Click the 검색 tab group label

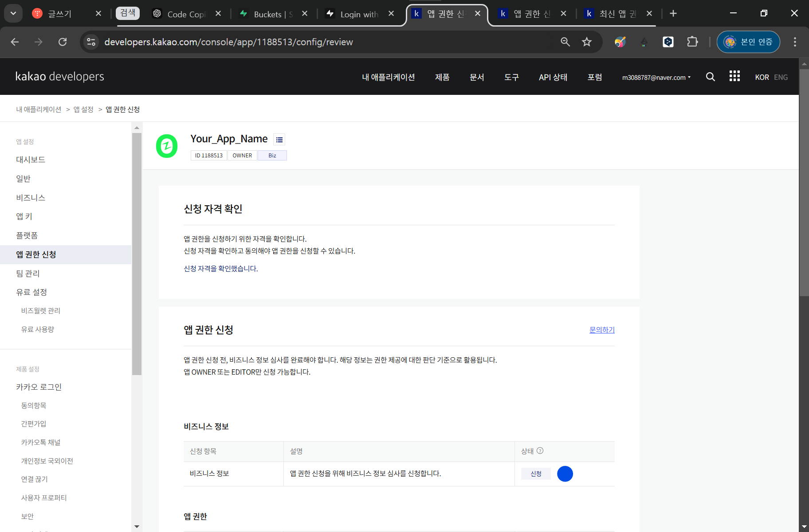point(128,13)
